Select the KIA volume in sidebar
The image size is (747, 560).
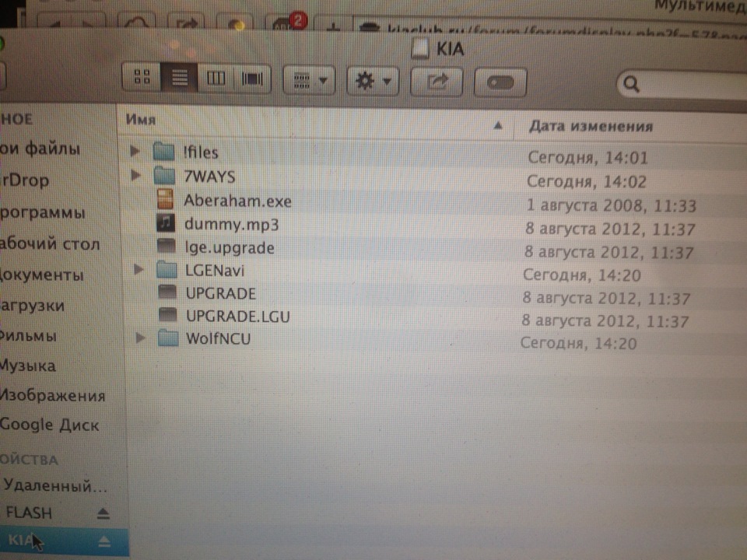[64, 542]
